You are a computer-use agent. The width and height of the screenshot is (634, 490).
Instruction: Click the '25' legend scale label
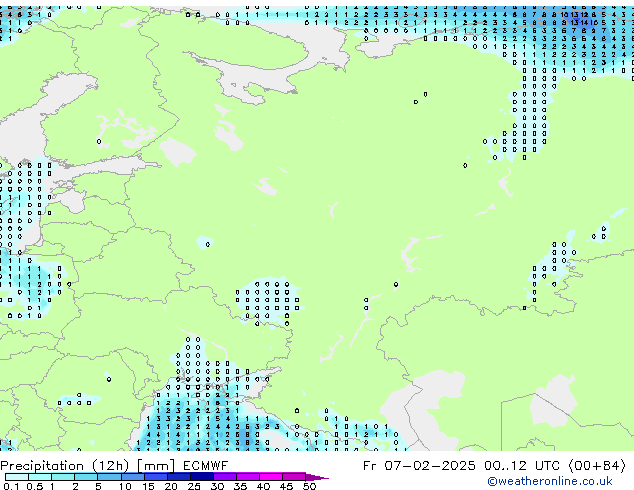[194, 486]
